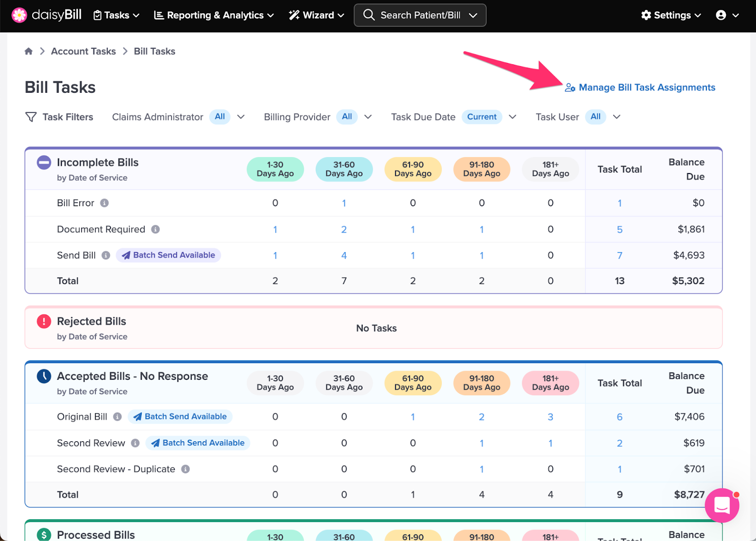This screenshot has width=756, height=541.
Task: Click Batch Send Available beside Second Review
Action: click(x=198, y=443)
